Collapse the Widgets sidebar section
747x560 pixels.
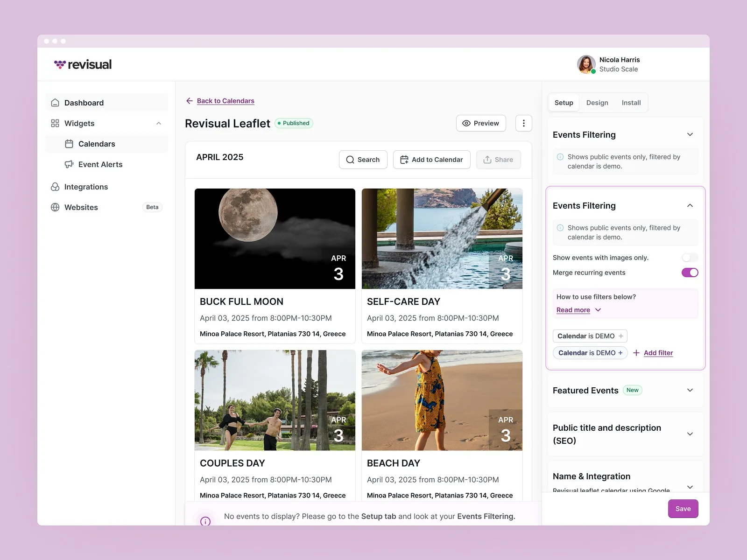pyautogui.click(x=159, y=123)
